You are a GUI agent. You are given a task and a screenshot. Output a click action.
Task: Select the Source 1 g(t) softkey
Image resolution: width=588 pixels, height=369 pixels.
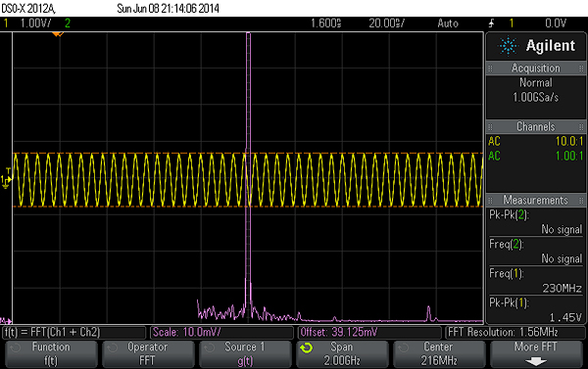(x=245, y=354)
